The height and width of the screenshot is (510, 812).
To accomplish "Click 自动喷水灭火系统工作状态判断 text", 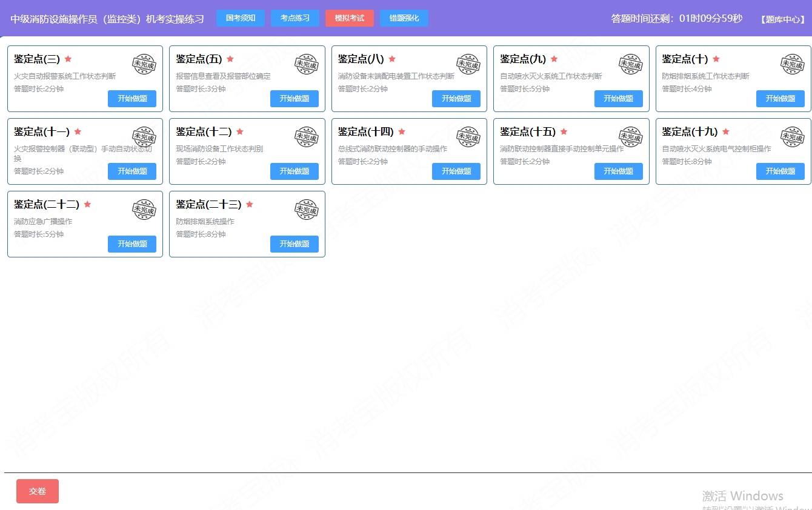I will tap(551, 76).
